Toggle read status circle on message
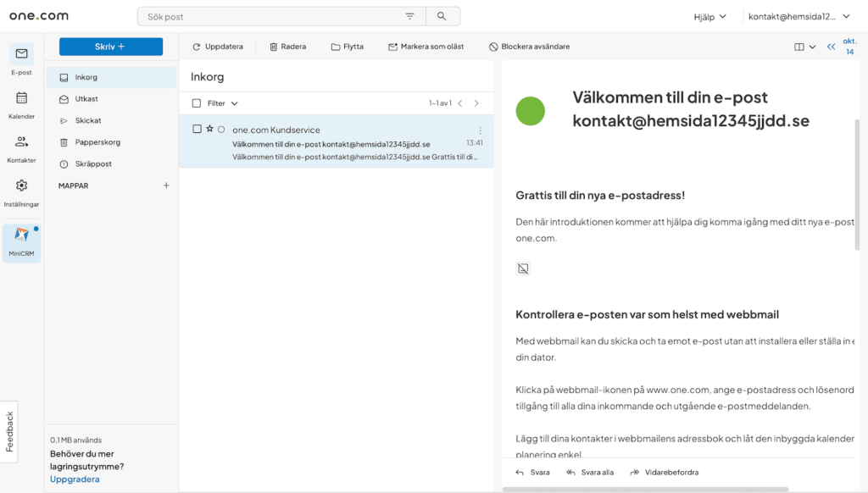The image size is (868, 493). click(221, 130)
